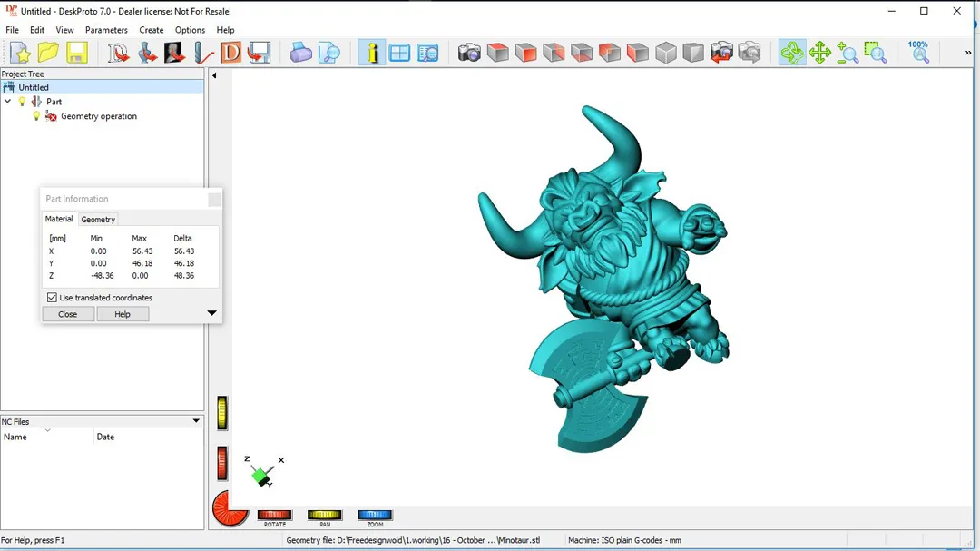Click the Print icon in toolbar
This screenshot has width=980, height=551.
click(x=300, y=53)
